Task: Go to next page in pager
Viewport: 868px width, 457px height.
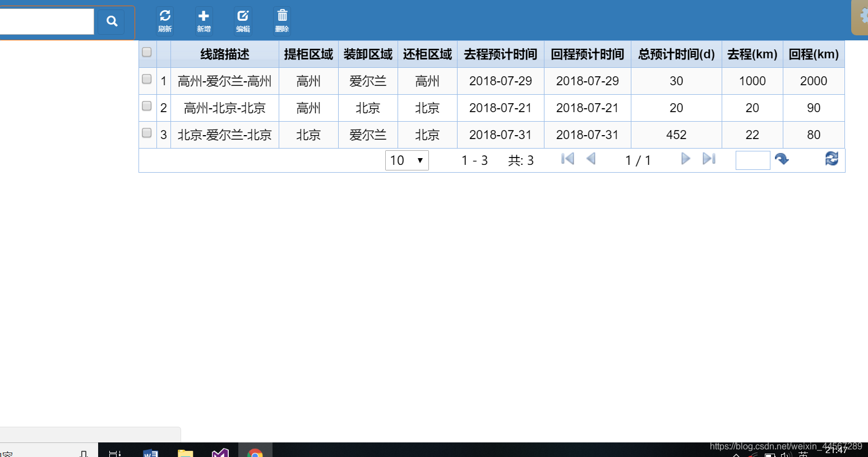Action: coord(685,159)
